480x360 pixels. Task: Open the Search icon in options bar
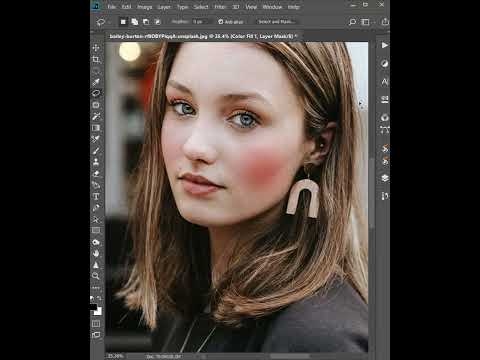pyautogui.click(x=352, y=22)
